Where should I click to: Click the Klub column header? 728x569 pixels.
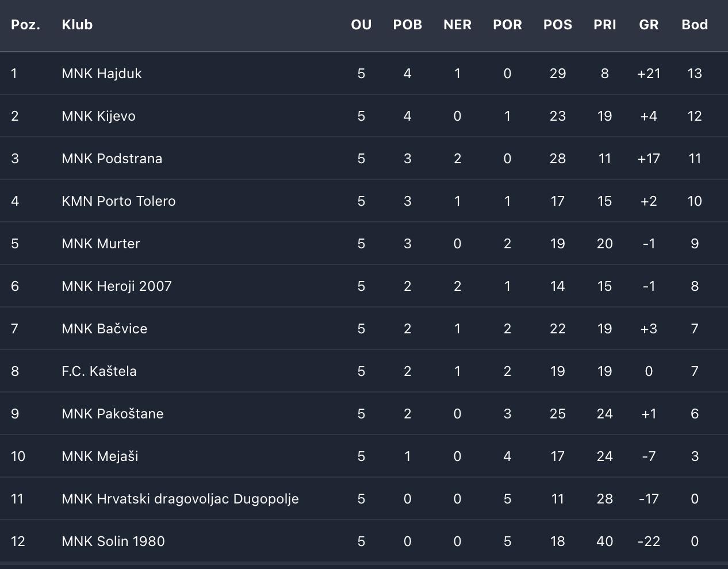(77, 25)
